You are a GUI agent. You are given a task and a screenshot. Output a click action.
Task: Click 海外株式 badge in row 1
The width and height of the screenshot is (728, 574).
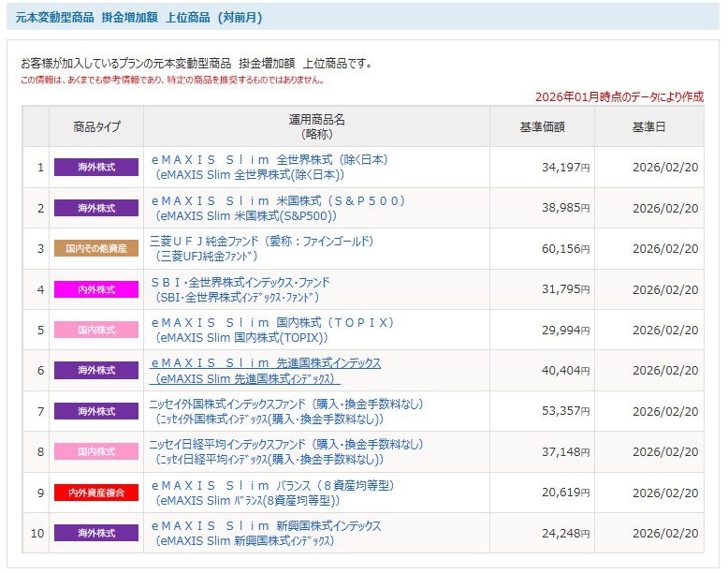coord(96,167)
